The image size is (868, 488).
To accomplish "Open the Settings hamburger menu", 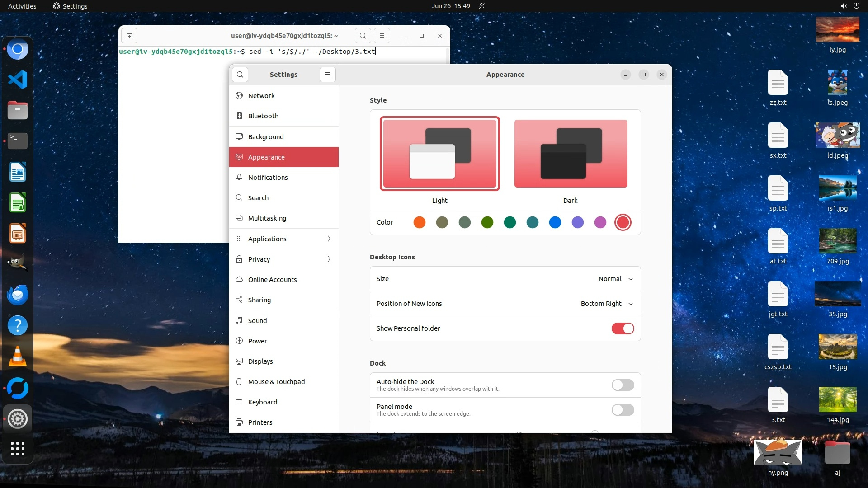I will tap(328, 75).
